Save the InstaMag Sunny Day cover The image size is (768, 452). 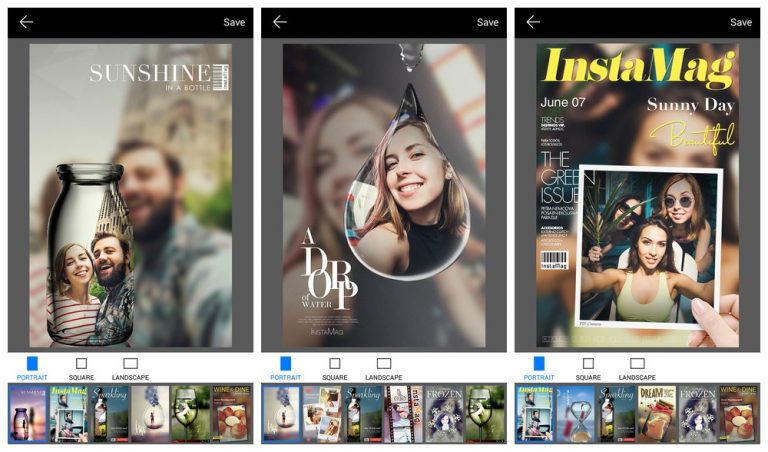[x=741, y=22]
